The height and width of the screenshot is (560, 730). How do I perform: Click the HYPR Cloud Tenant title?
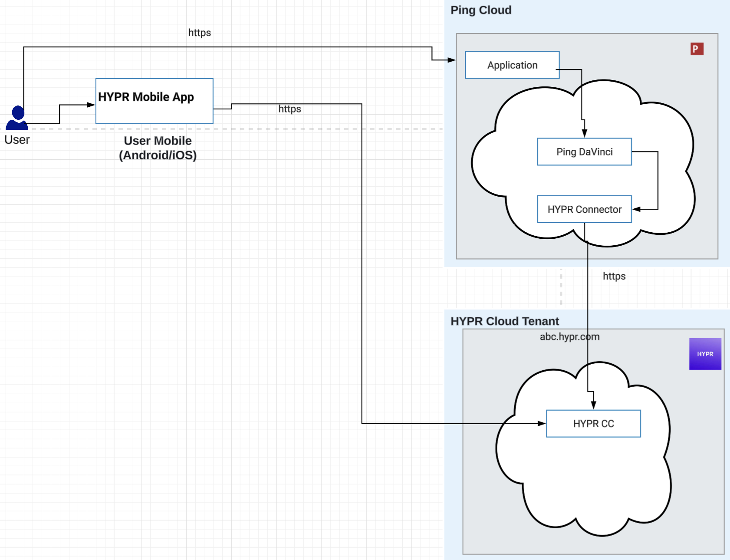[x=505, y=321]
